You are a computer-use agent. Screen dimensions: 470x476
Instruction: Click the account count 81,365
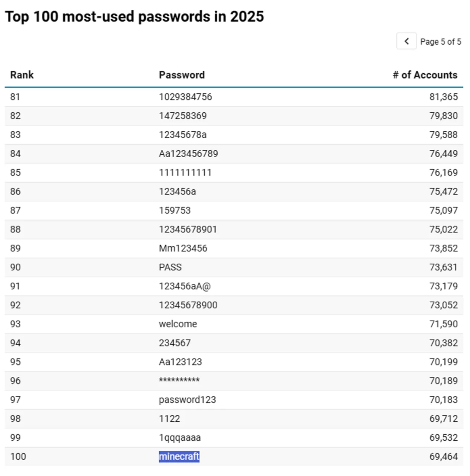pos(443,97)
